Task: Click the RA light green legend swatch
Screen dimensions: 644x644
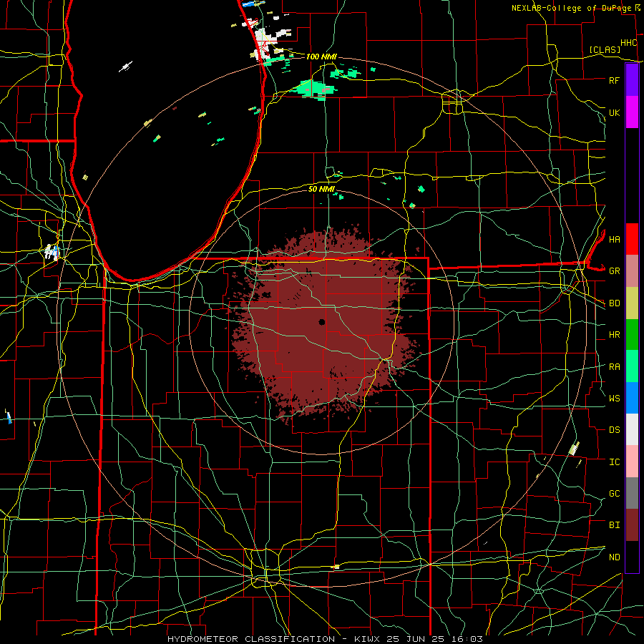Action: coord(632,366)
